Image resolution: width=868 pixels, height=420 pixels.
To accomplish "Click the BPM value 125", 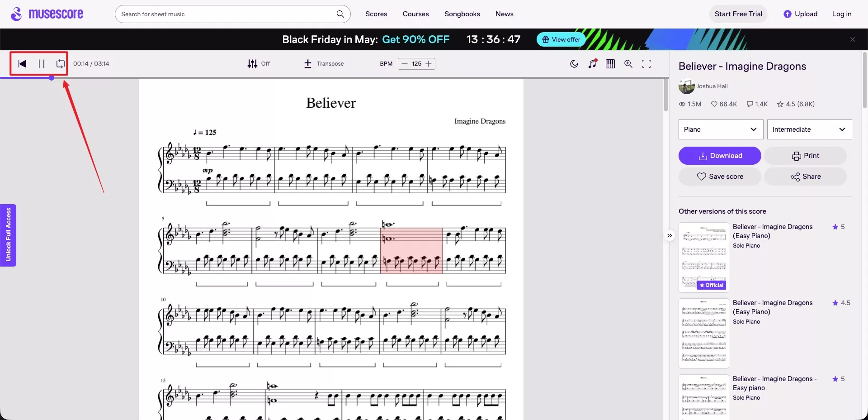I will (x=417, y=64).
